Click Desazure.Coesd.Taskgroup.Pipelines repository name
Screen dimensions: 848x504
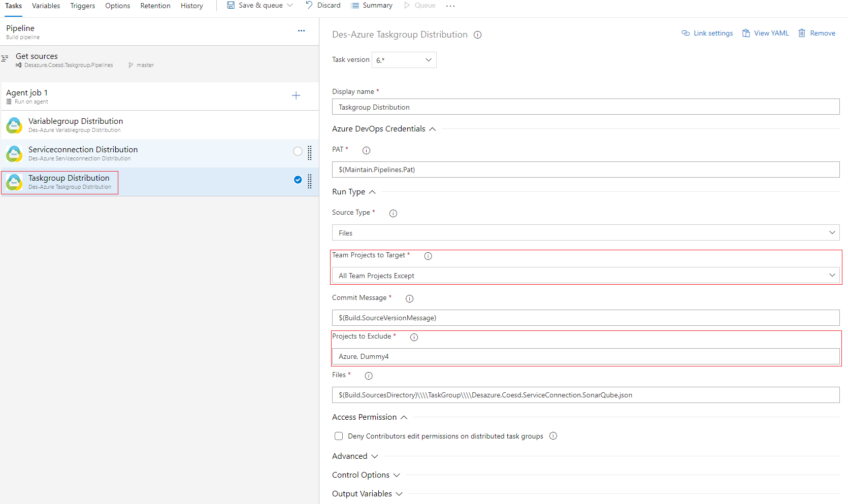(x=69, y=65)
